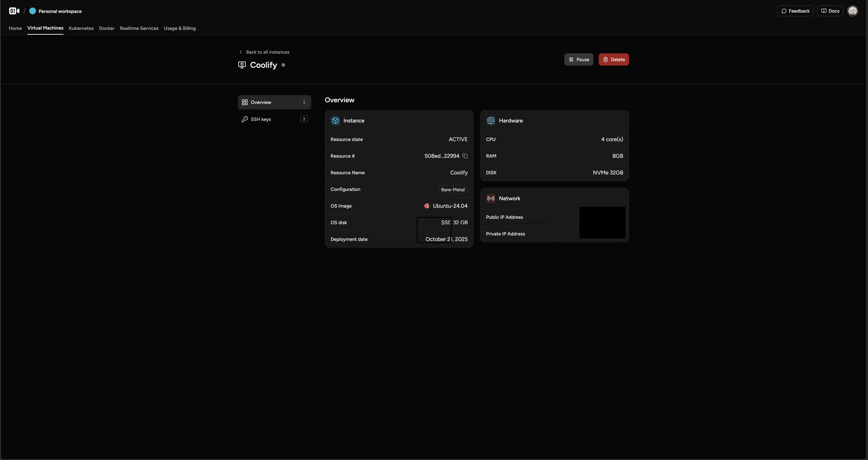Click the Overview grid icon
Screen dimensions: 868x460
point(245,102)
